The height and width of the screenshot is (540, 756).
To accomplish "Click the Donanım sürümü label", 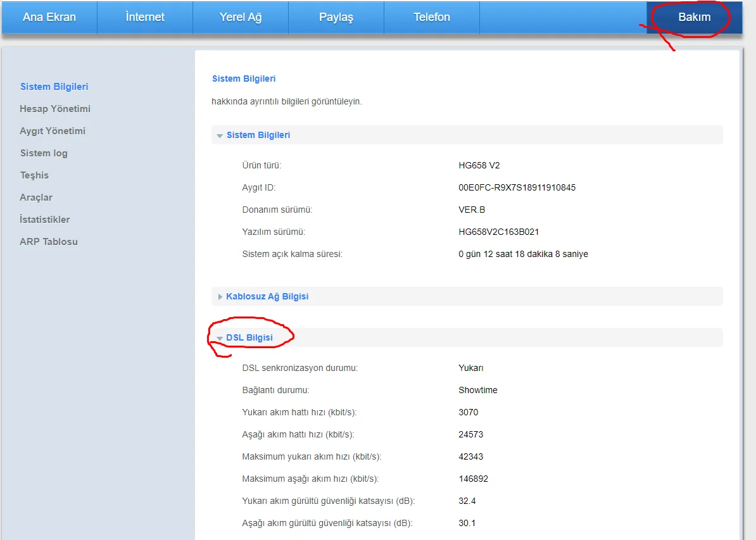I will [x=277, y=210].
